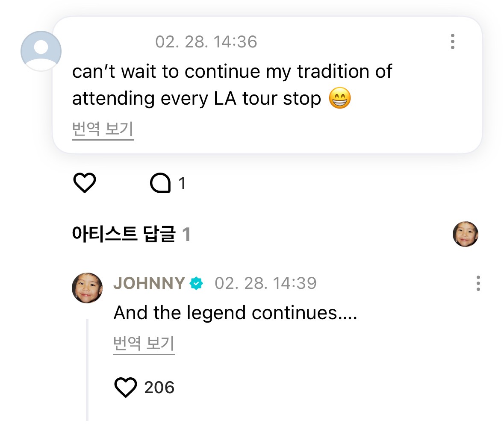This screenshot has width=504, height=426.
Task: Click 번역 보기 under JOHNNY's reply
Action: (144, 344)
